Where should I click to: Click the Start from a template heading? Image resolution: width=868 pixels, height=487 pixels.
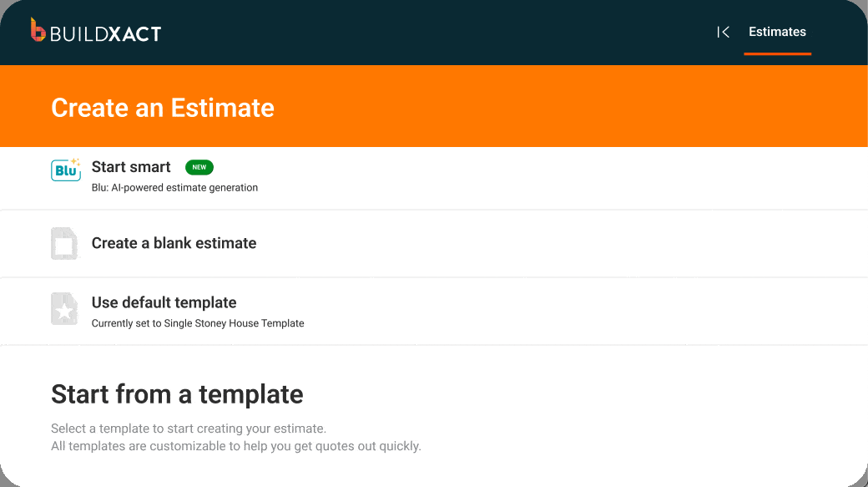coord(177,393)
